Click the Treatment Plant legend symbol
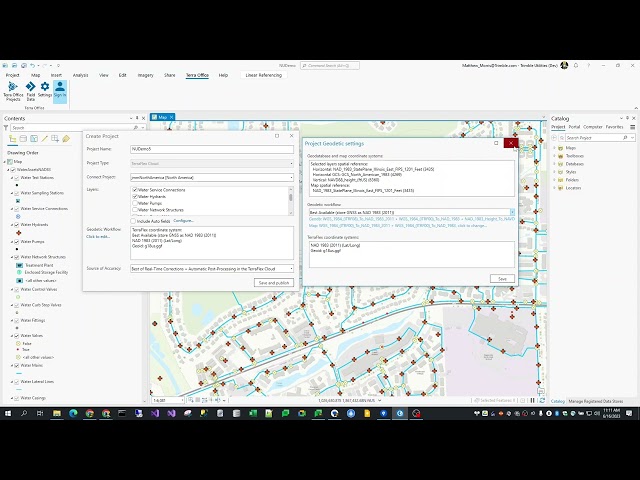 click(x=19, y=265)
